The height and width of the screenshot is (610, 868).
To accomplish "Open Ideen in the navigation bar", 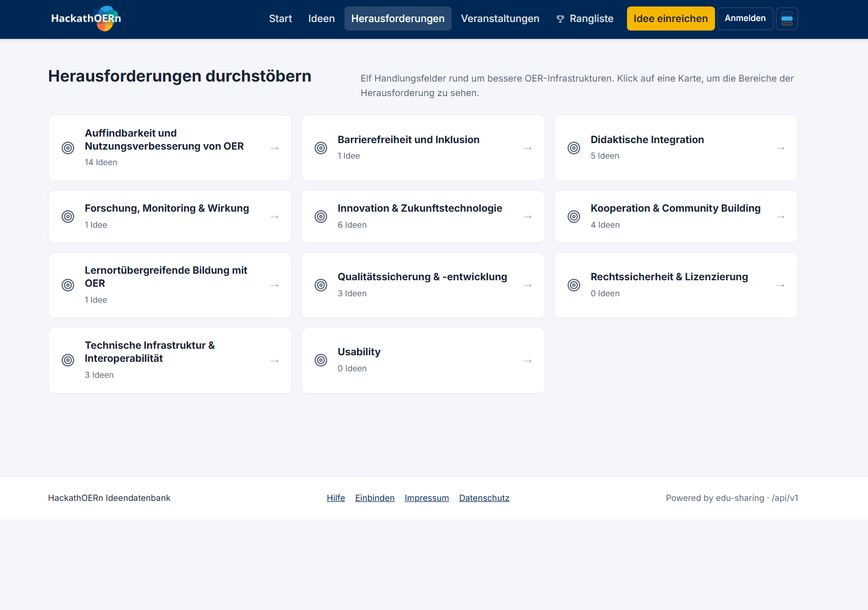I will pyautogui.click(x=321, y=19).
